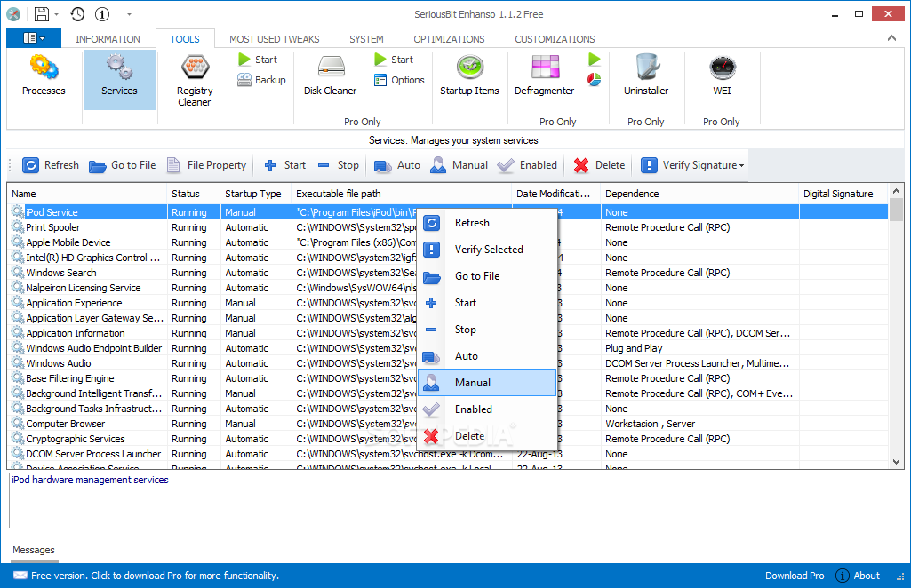Viewport: 911px width, 588px height.
Task: Switch to the TOOLS tab
Action: (x=185, y=39)
